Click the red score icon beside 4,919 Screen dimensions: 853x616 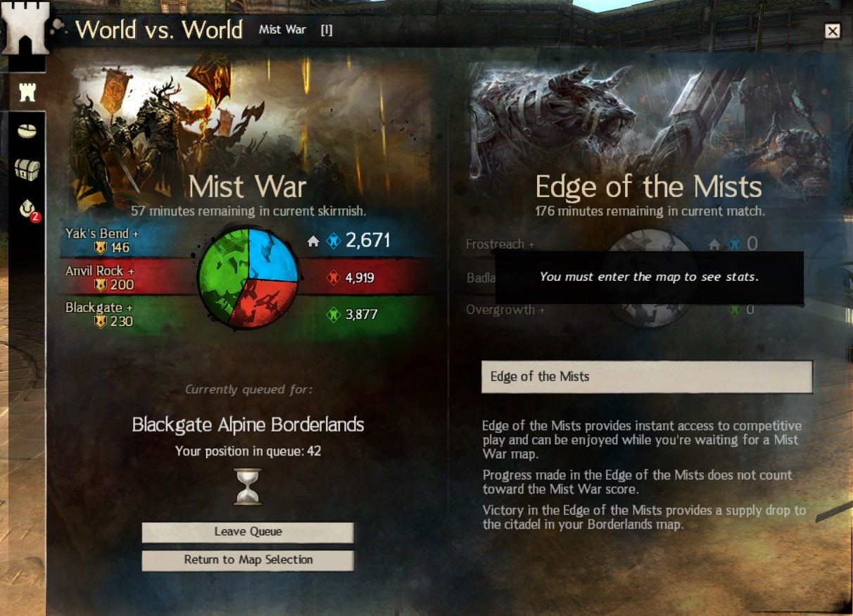[334, 278]
